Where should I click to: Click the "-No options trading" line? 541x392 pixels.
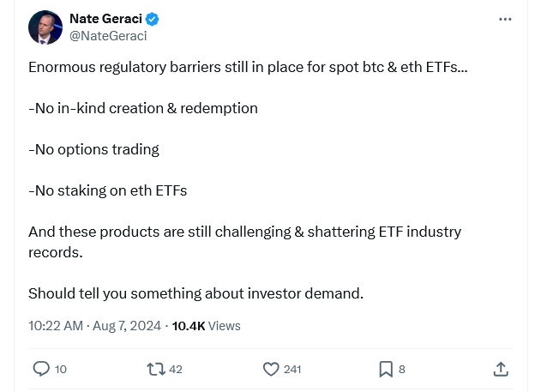point(93,150)
